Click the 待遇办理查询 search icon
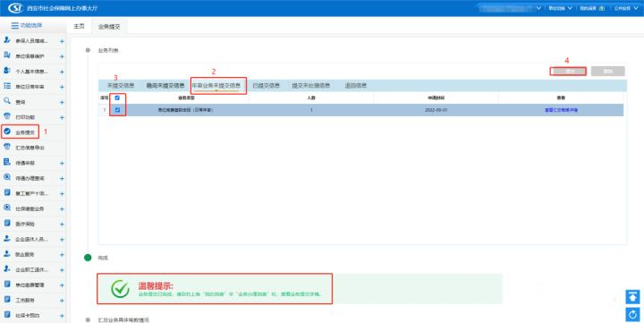This screenshot has width=644, height=323. [x=7, y=177]
